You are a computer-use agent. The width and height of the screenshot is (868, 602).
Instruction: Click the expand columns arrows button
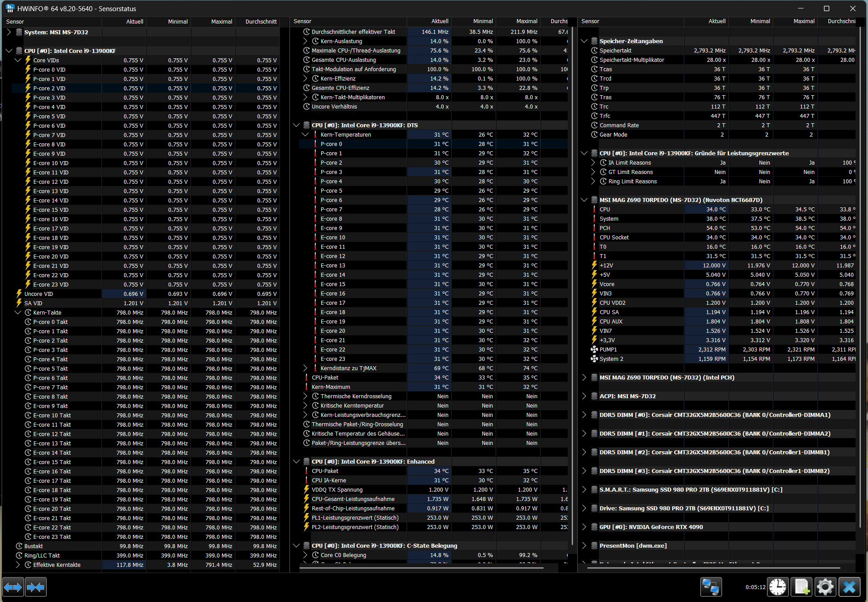coord(13,587)
